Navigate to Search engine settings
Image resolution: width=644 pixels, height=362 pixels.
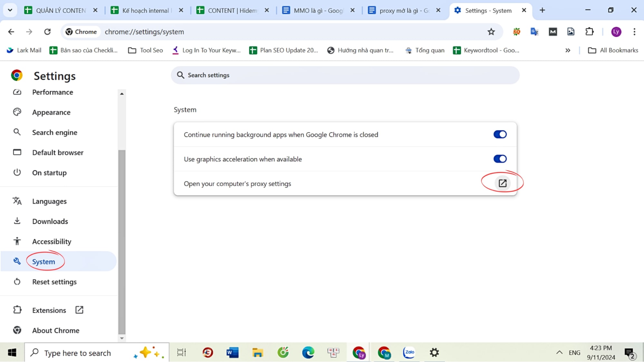pos(54,132)
